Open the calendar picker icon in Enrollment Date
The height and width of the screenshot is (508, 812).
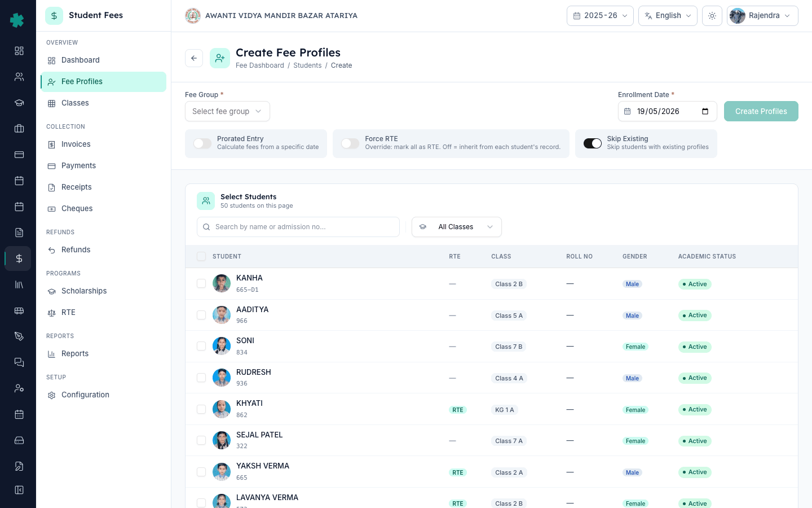(x=705, y=111)
